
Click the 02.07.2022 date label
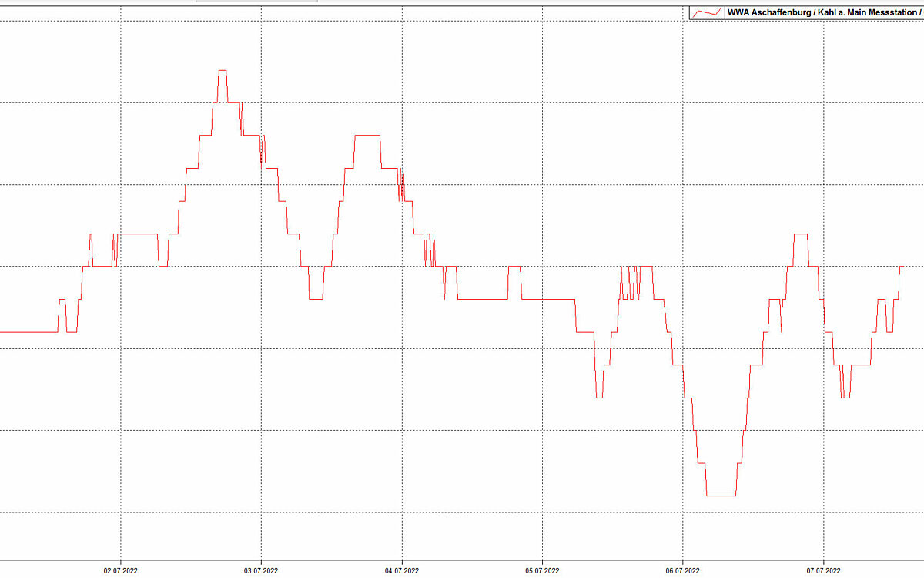click(x=121, y=571)
